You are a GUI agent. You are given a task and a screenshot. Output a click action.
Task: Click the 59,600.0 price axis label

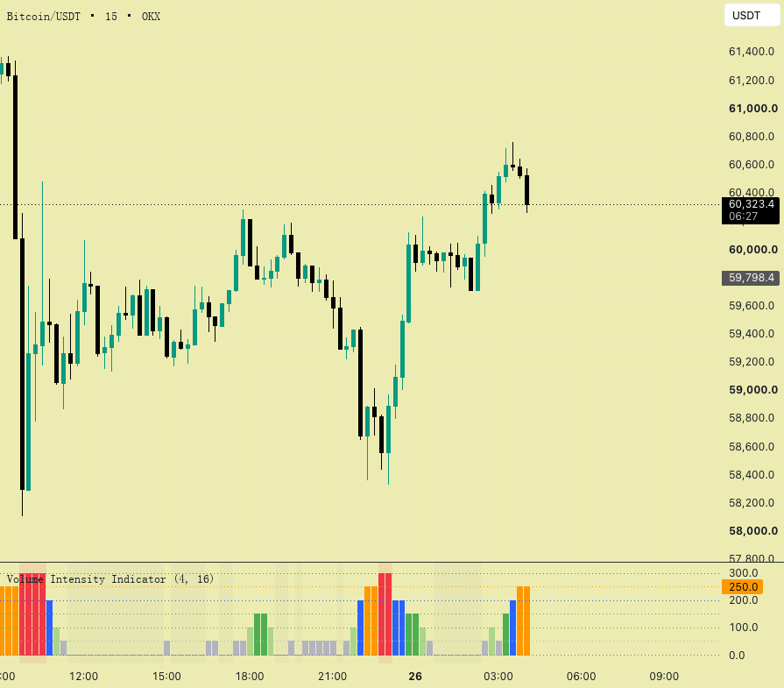click(752, 306)
